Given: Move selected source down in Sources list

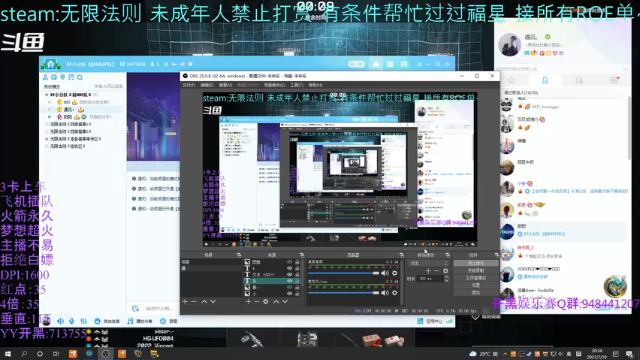Looking at the screenshot, I should pyautogui.click(x=285, y=302).
